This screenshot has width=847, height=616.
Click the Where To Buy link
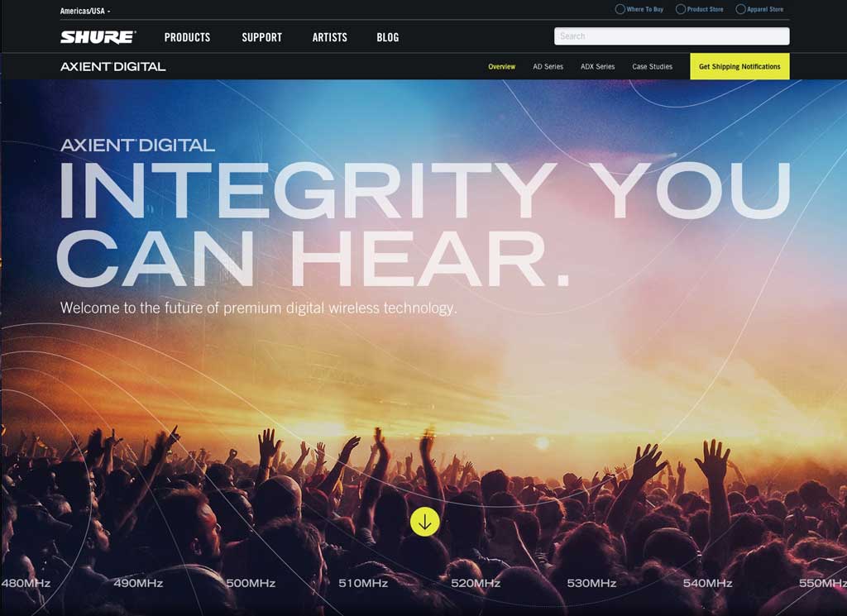(x=645, y=9)
